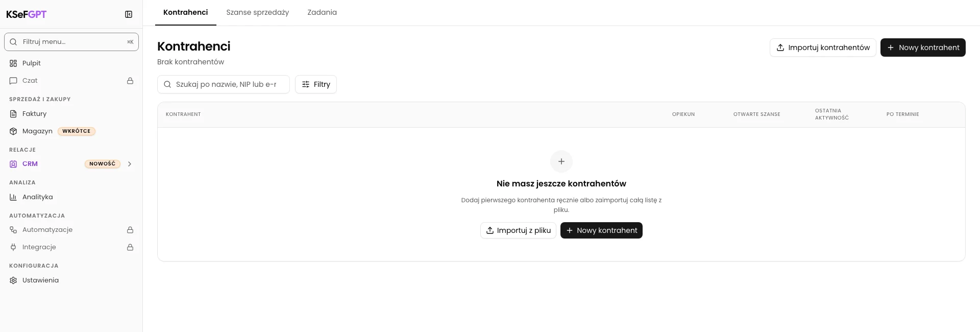Click the PO TERMINIE column header
Screen dimensions: 980x332
[902, 114]
